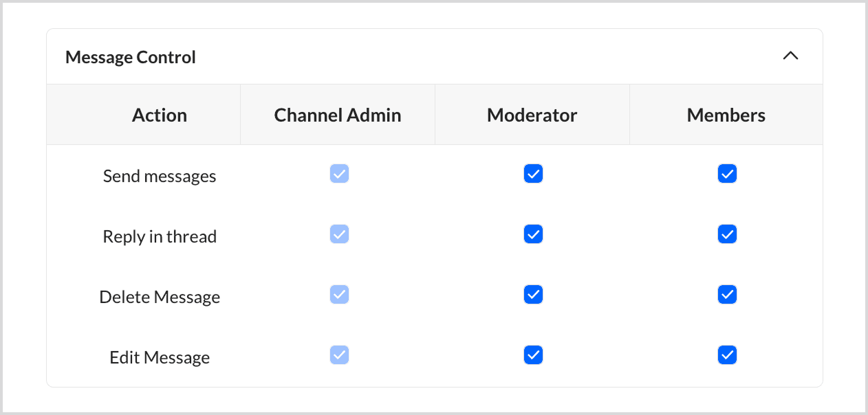
Task: Click Reply in thread Channel Admin checkbox
Action: (x=339, y=234)
